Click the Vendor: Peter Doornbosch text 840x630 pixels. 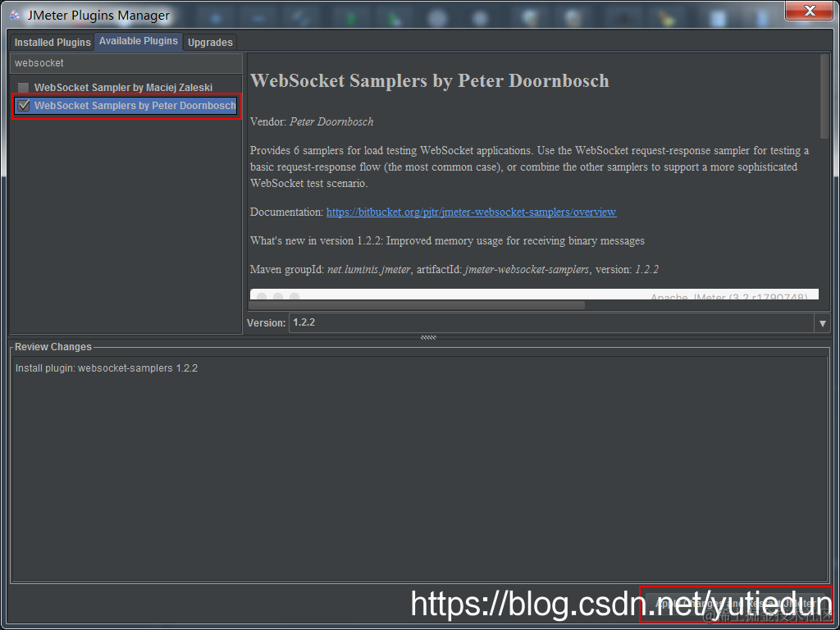[x=312, y=121]
